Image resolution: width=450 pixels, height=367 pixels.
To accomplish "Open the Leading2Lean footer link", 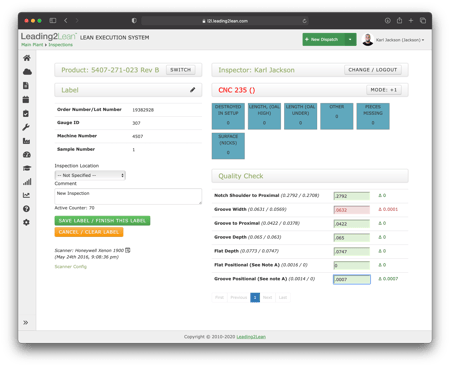I will pyautogui.click(x=251, y=337).
